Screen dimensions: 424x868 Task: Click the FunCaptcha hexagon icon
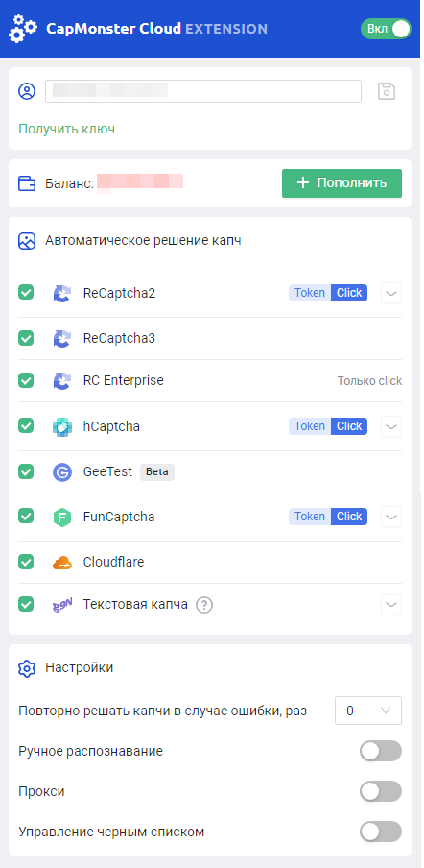coord(62,517)
